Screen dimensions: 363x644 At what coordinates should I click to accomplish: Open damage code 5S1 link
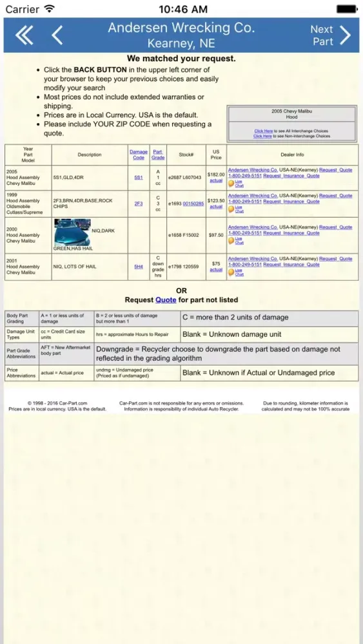[139, 178]
